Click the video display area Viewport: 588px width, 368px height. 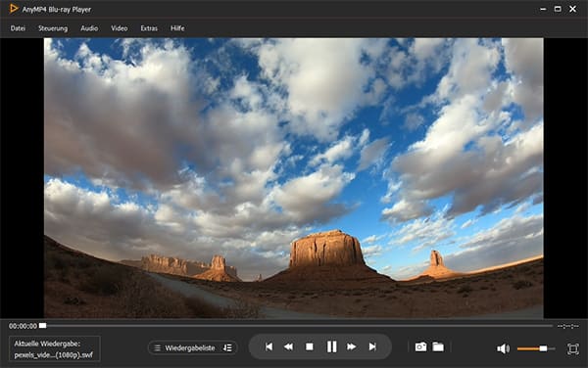tap(294, 178)
